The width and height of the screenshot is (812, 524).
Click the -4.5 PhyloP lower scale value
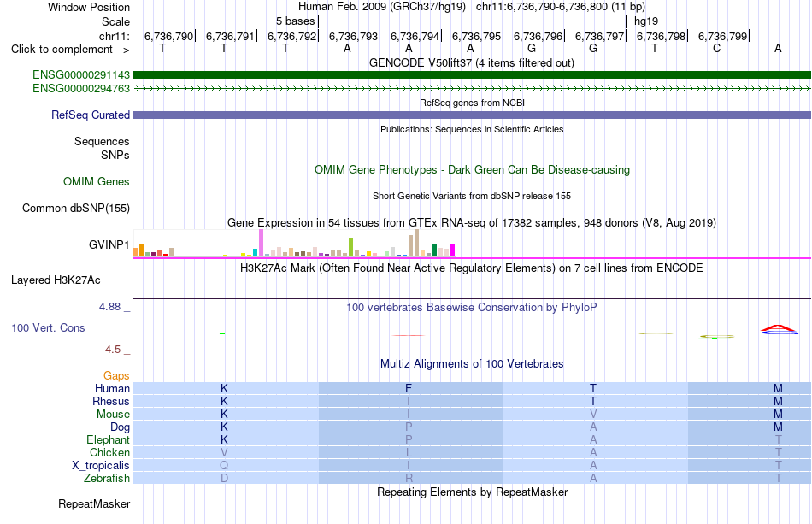click(111, 350)
